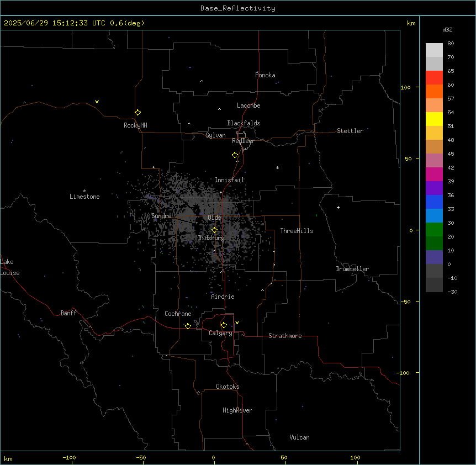
Task: Click the RockyMH label
Action: (135, 125)
